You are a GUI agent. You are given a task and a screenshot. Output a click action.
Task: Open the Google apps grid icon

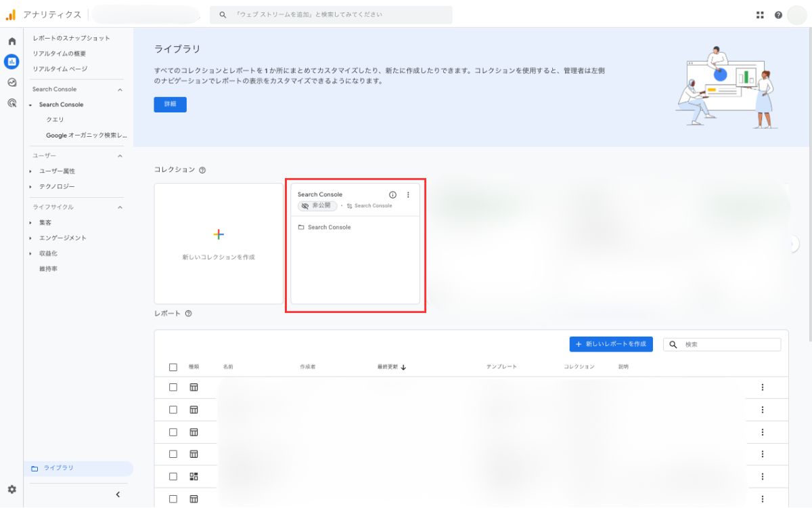coord(760,15)
